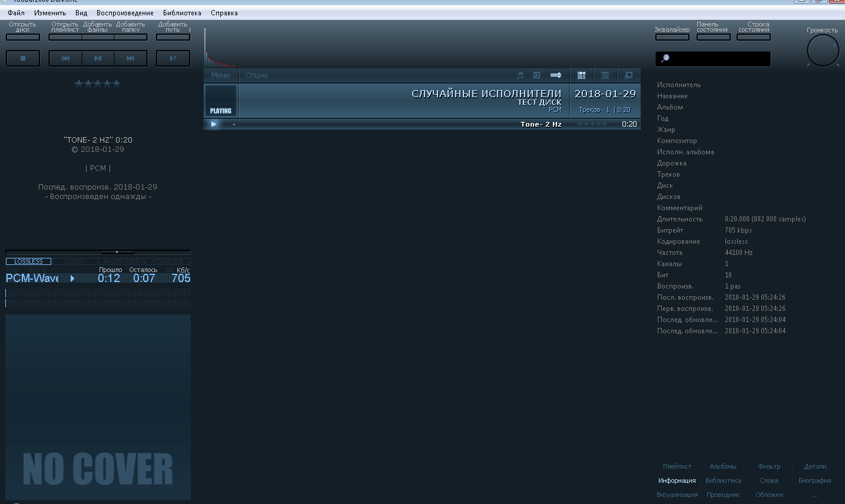This screenshot has width=845, height=504.
Task: Toggle the LOSSLESS indicator
Action: [28, 261]
